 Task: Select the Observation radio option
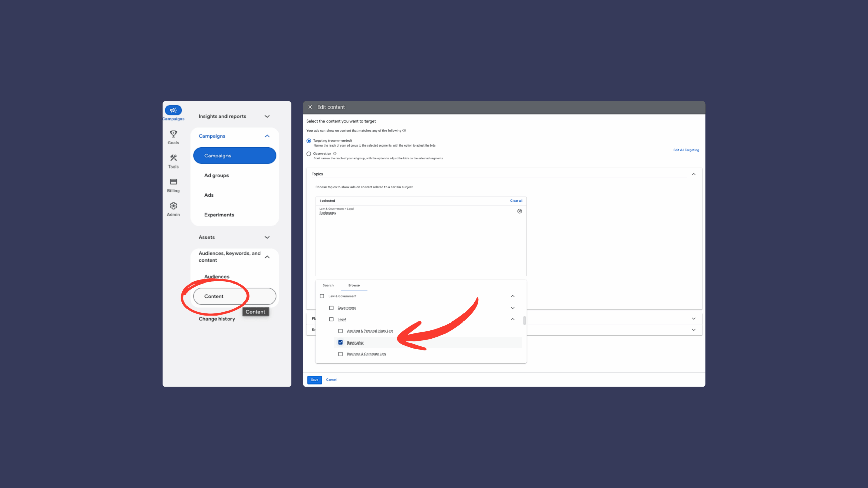pos(309,154)
